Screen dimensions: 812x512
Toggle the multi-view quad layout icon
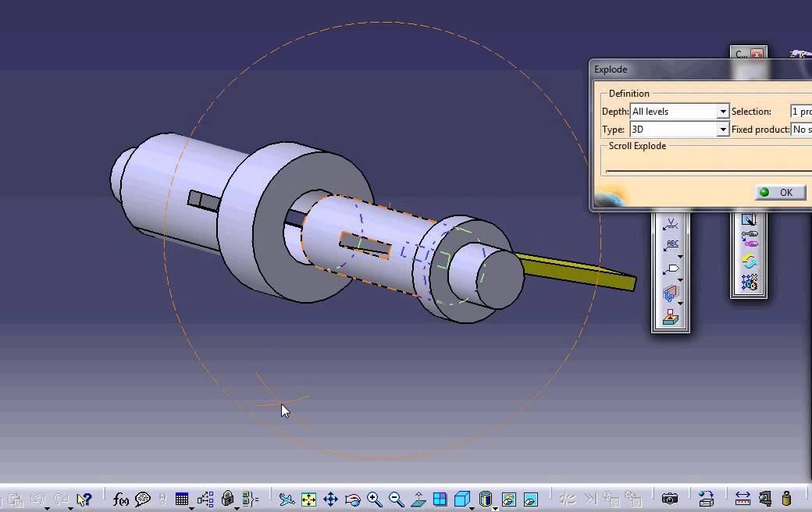click(440, 499)
